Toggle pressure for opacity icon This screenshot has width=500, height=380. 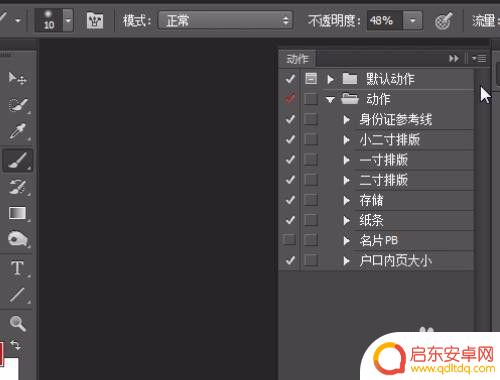[x=444, y=21]
